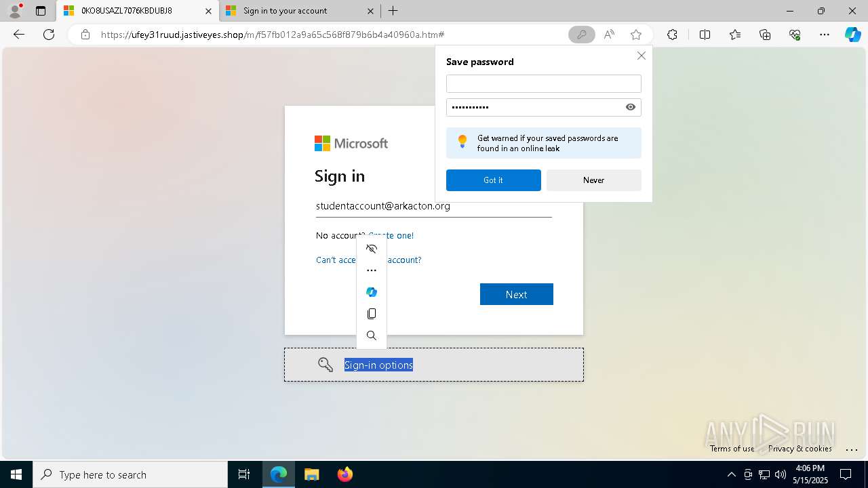Copy the selected text
Screen dimensions: 868x488
[372, 314]
